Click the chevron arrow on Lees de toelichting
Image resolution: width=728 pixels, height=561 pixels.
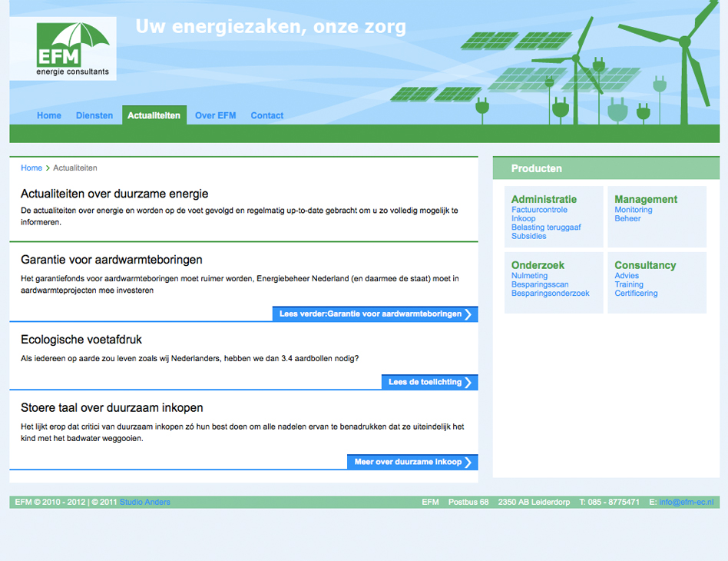[468, 382]
